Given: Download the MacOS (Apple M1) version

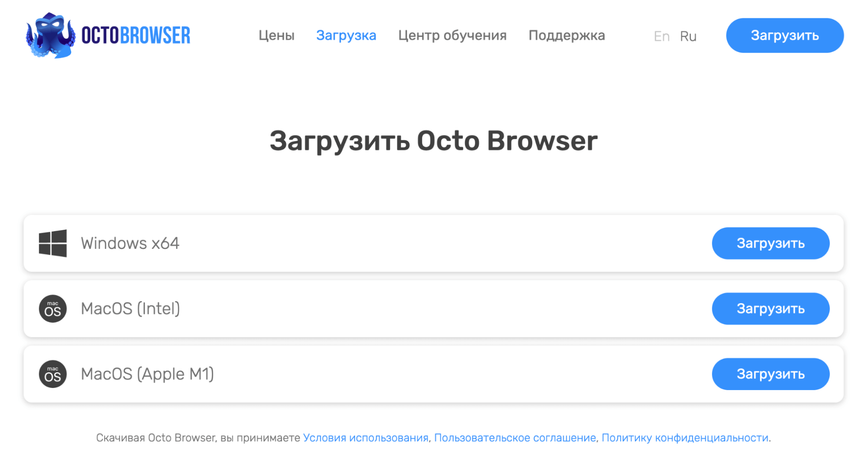Looking at the screenshot, I should coord(770,374).
